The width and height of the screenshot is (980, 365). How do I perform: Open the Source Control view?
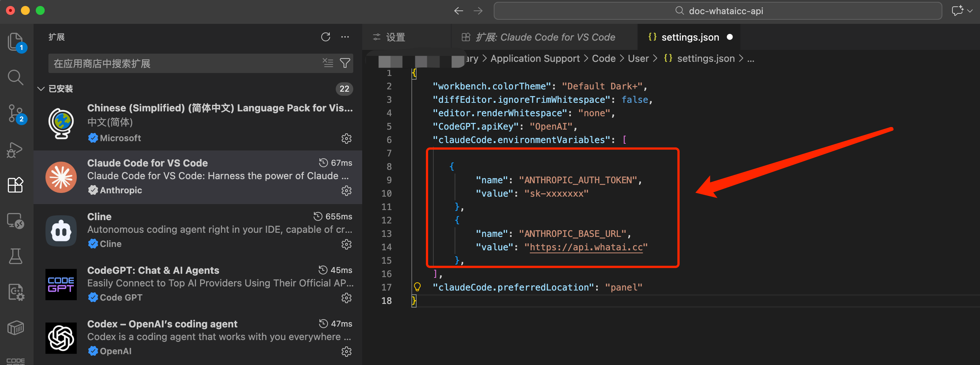[x=16, y=113]
